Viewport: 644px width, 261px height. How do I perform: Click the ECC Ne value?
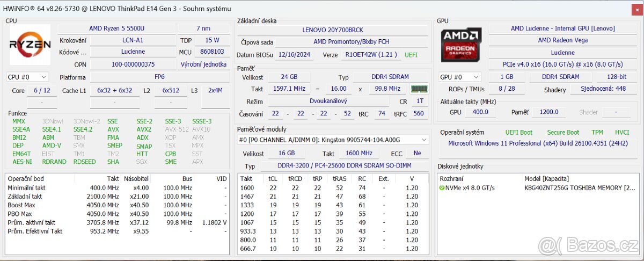tap(417, 154)
